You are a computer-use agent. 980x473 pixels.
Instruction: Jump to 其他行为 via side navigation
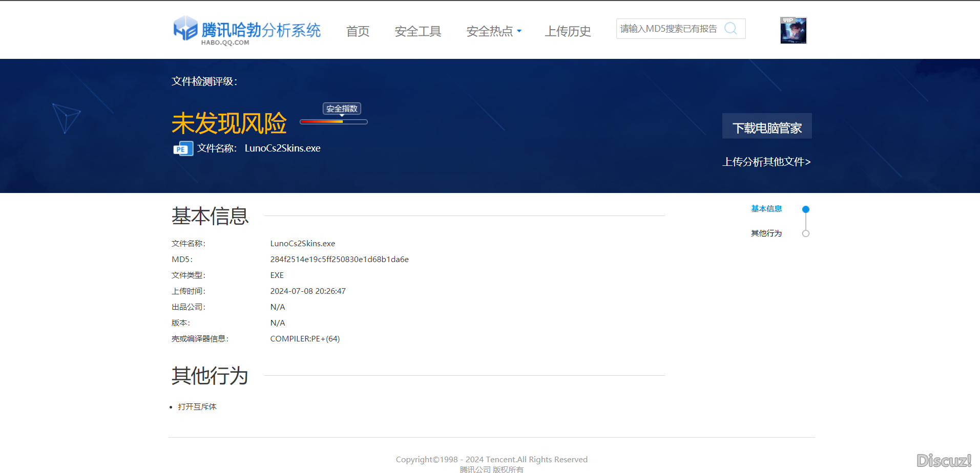(766, 233)
